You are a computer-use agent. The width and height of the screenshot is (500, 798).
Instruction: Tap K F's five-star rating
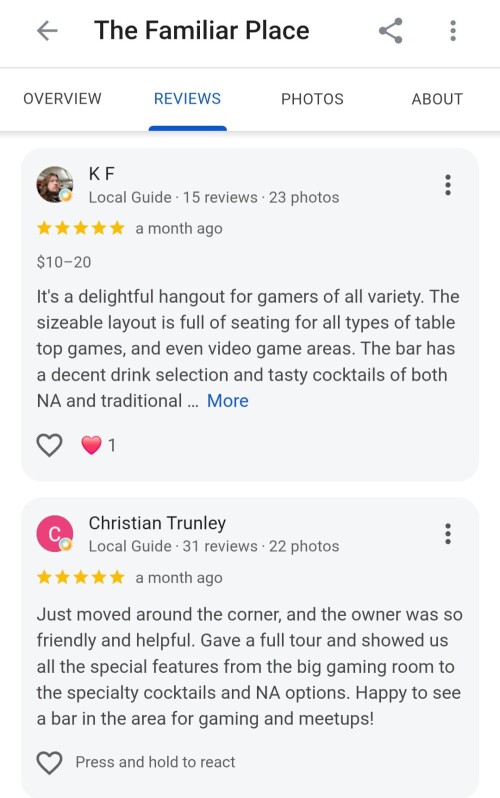[80, 228]
